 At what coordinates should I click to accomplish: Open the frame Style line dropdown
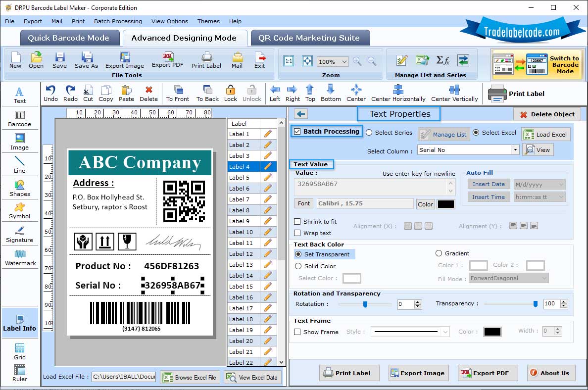click(445, 332)
